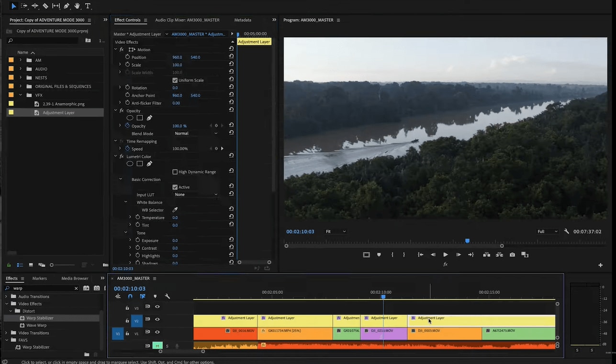Open Input LUT dropdown

pos(196,195)
